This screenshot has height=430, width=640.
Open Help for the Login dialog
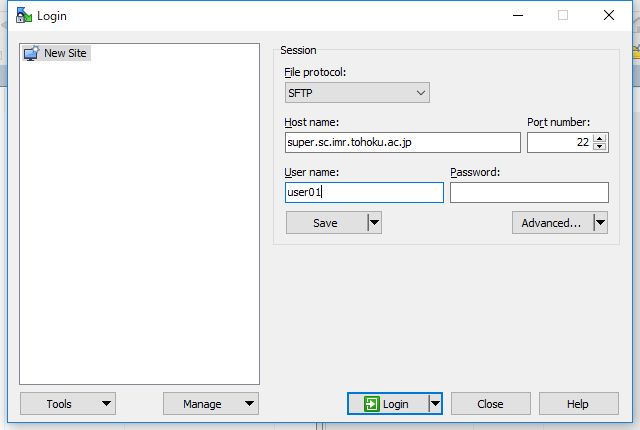point(578,403)
